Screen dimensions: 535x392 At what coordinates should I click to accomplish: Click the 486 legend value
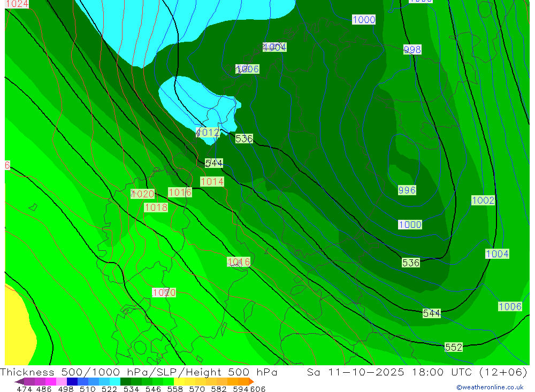(x=44, y=389)
